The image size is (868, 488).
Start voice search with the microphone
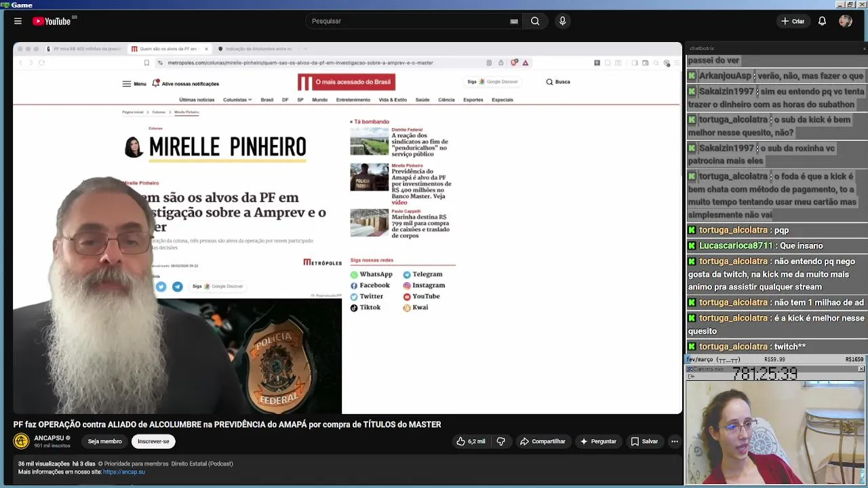(562, 21)
